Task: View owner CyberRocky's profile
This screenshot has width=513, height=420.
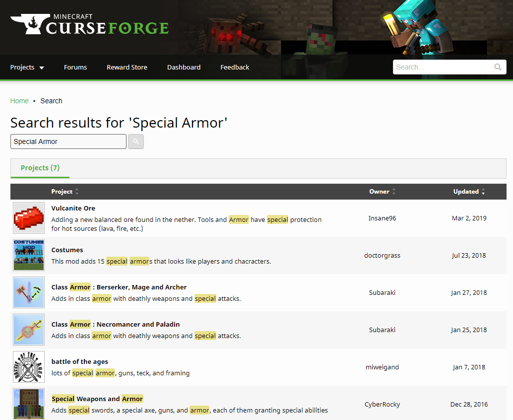Action: click(382, 404)
